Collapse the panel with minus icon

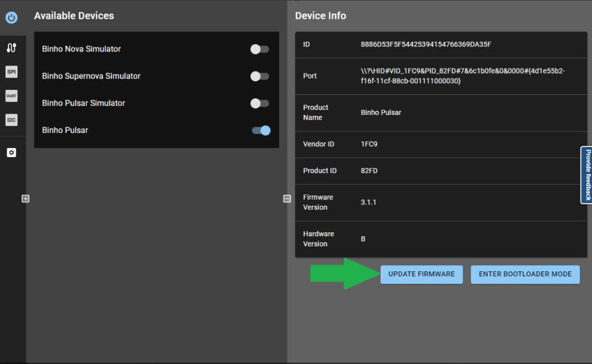287,198
